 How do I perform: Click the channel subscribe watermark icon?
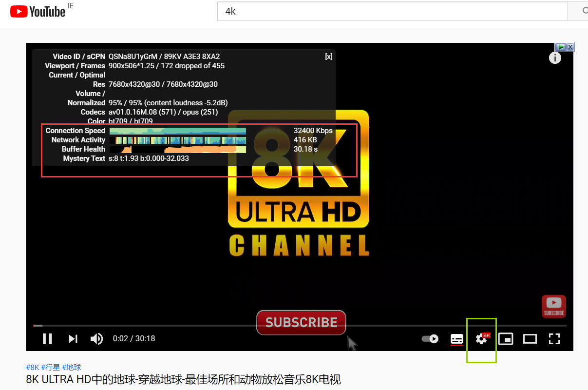[554, 306]
